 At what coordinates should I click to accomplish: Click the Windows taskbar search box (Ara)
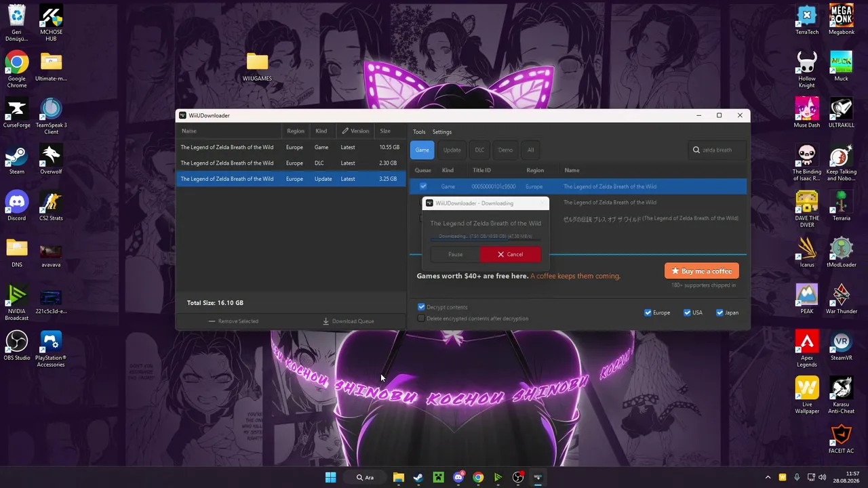coord(365,477)
